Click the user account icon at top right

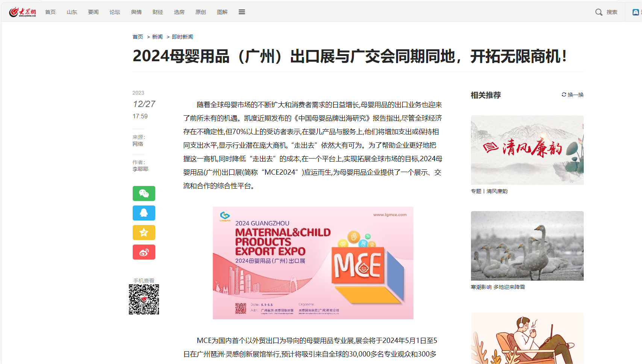click(636, 12)
